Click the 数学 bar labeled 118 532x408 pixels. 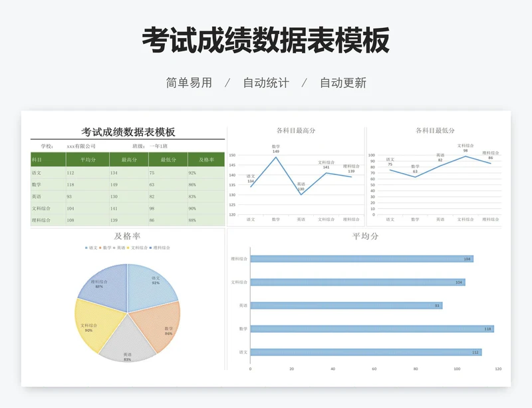pos(372,329)
